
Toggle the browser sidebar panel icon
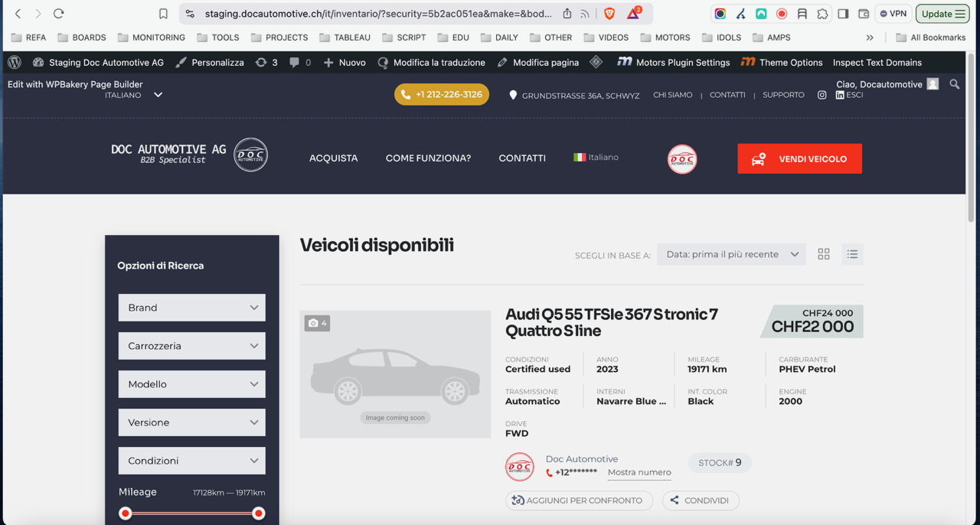[x=843, y=14]
